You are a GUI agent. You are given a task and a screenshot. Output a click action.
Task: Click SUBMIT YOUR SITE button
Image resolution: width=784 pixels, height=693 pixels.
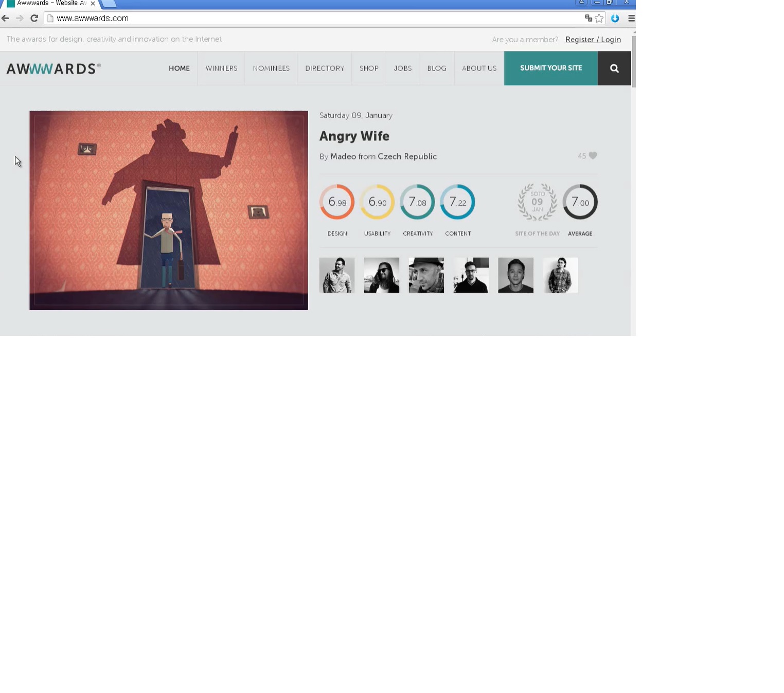[551, 68]
